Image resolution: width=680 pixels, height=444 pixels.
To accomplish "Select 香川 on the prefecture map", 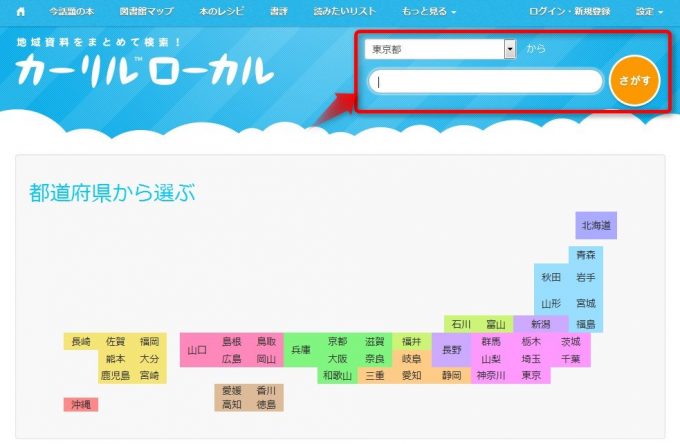I will click(266, 390).
